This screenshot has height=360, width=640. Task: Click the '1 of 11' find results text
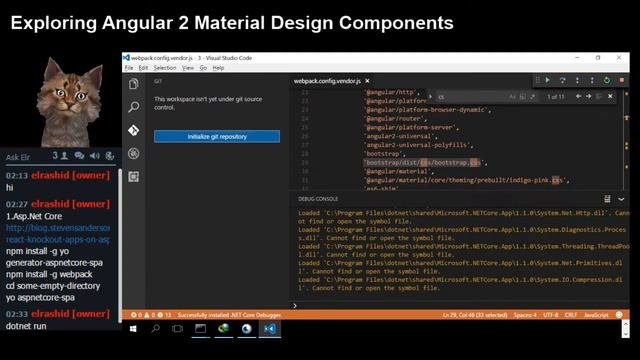(x=556, y=97)
